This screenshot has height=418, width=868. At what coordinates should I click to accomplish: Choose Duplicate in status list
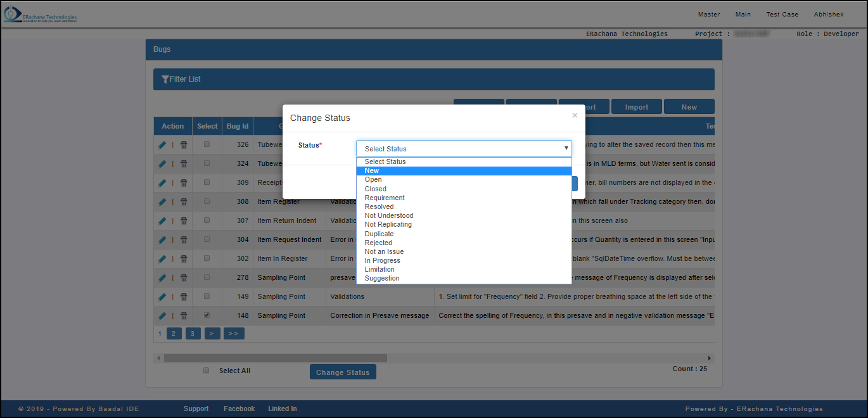pos(464,234)
